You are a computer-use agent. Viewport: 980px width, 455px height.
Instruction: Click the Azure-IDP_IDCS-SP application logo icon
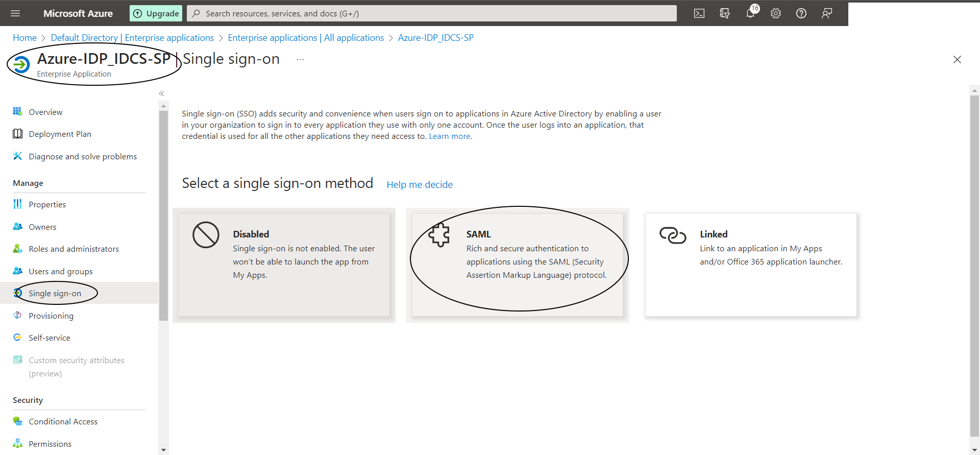click(x=21, y=65)
